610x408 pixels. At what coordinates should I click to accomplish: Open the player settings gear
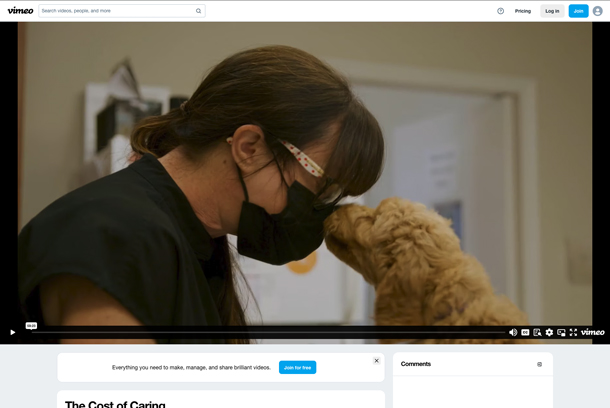(x=549, y=332)
